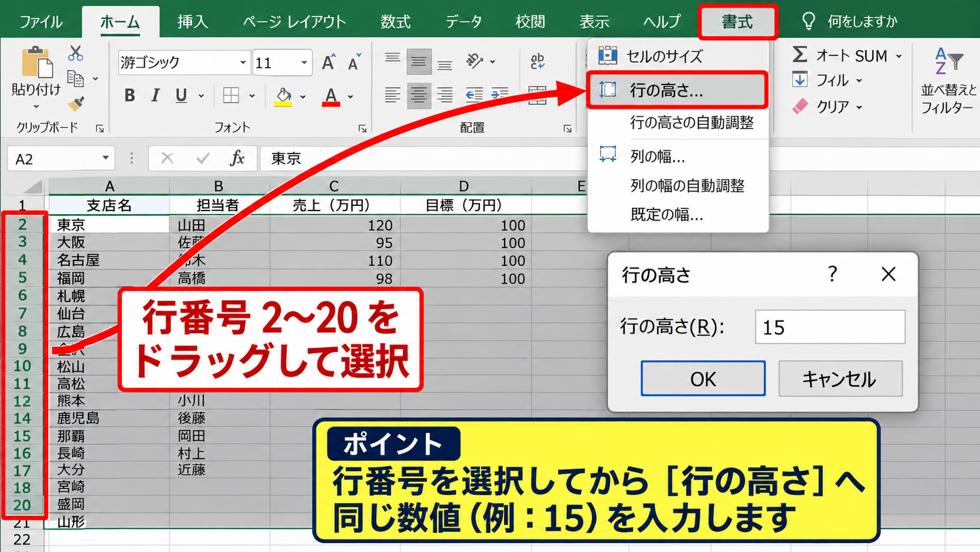Expand the フィル dropdown

(x=859, y=81)
